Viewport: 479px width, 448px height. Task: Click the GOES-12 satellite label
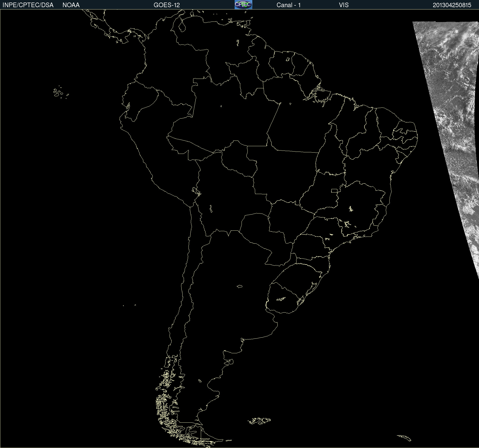coord(167,5)
